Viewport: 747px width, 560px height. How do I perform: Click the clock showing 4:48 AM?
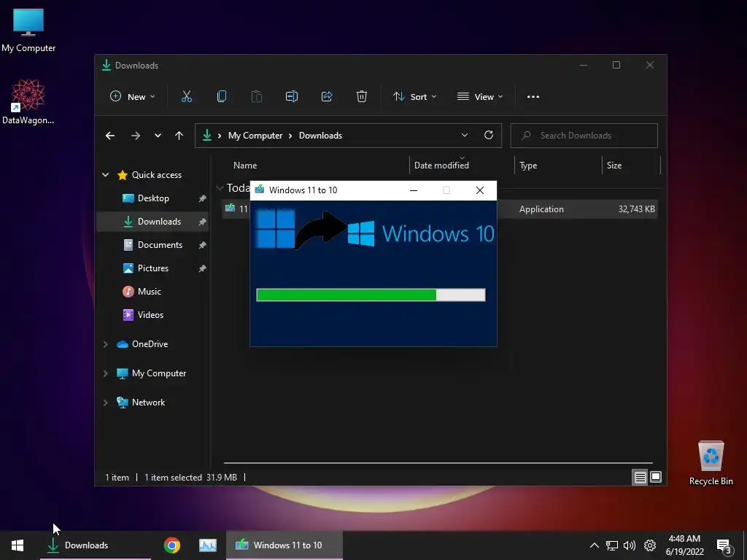click(x=684, y=539)
